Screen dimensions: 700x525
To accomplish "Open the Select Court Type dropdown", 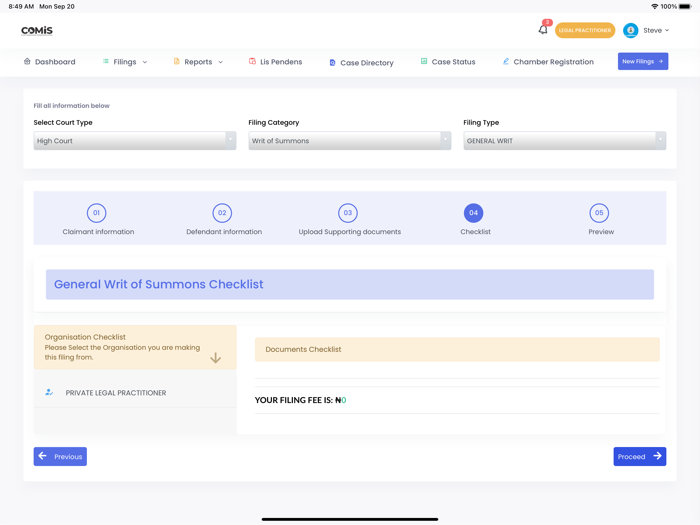I will pyautogui.click(x=135, y=141).
